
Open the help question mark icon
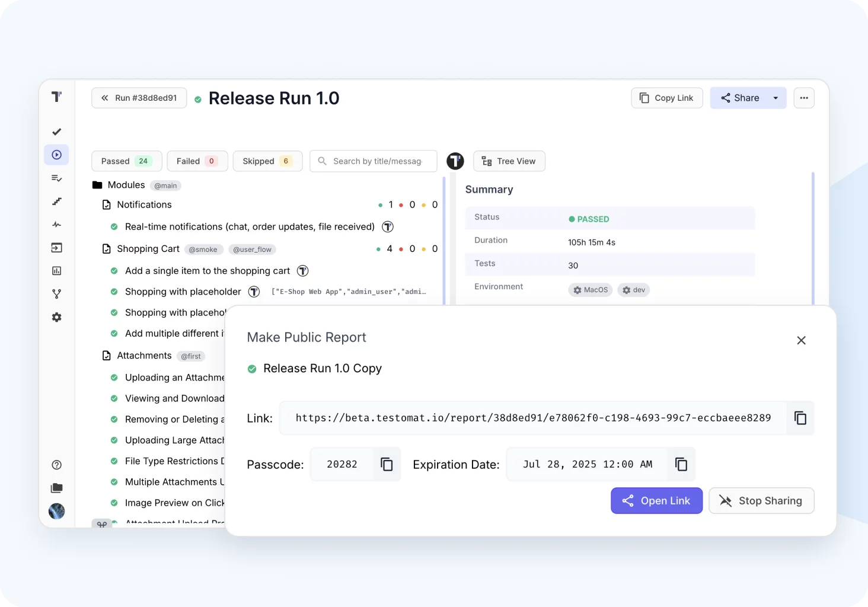click(57, 465)
